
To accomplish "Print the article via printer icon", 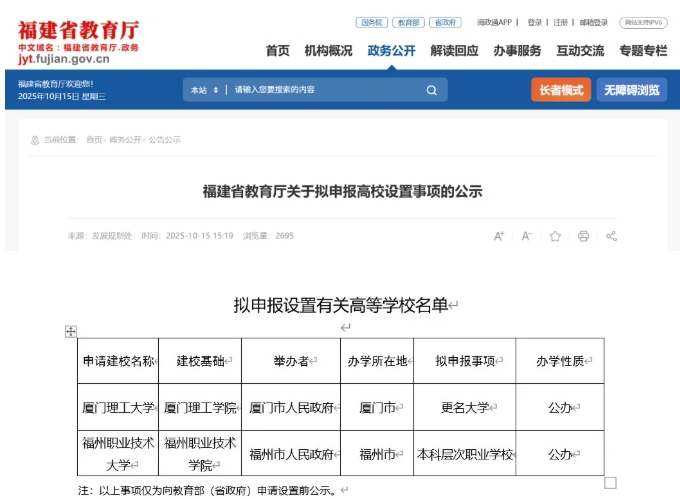I will pyautogui.click(x=583, y=236).
